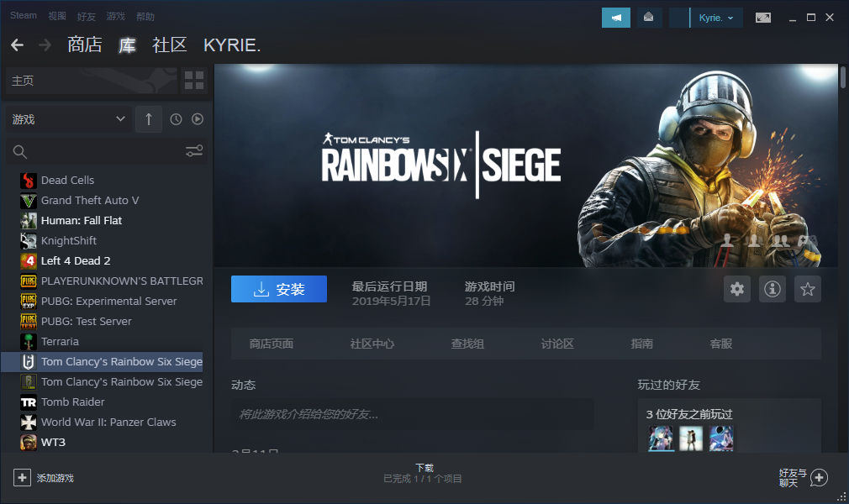The width and height of the screenshot is (849, 504).
Task: Enter Big Picture mode icon
Action: click(x=763, y=18)
